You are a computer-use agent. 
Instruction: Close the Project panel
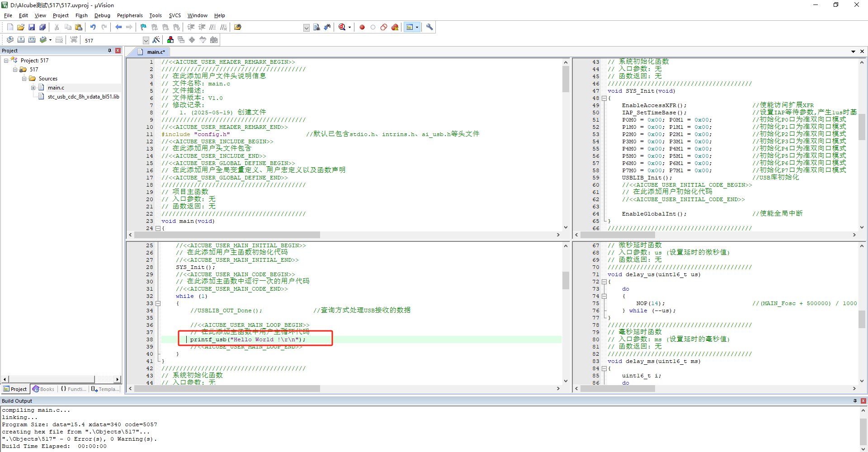[118, 51]
